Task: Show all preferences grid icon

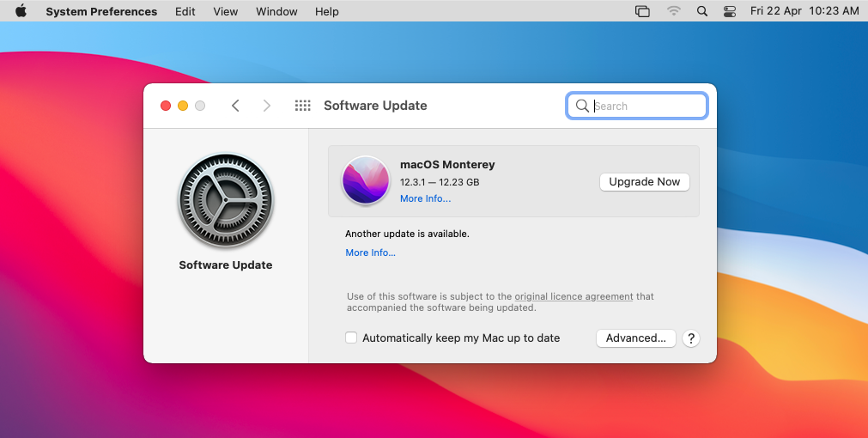Action: (x=302, y=106)
